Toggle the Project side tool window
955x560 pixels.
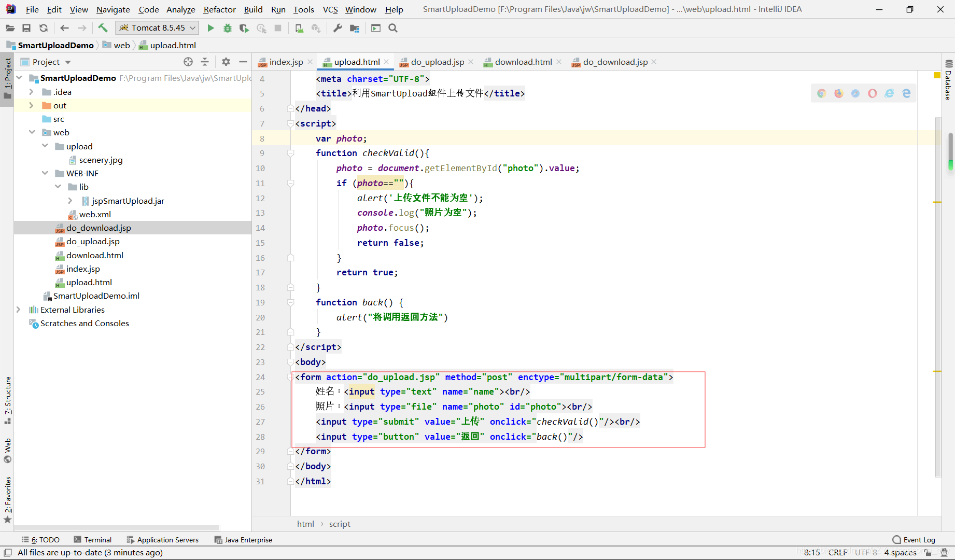coord(7,78)
